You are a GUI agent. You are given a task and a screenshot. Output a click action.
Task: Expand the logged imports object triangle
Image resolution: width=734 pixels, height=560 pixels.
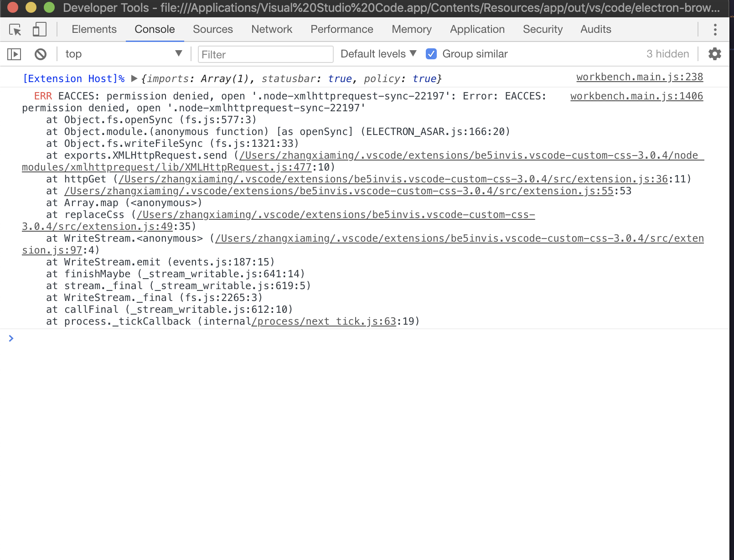click(134, 78)
